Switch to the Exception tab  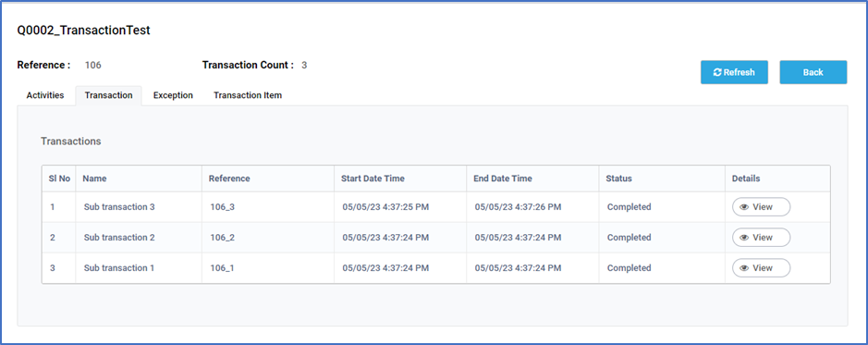tap(173, 95)
